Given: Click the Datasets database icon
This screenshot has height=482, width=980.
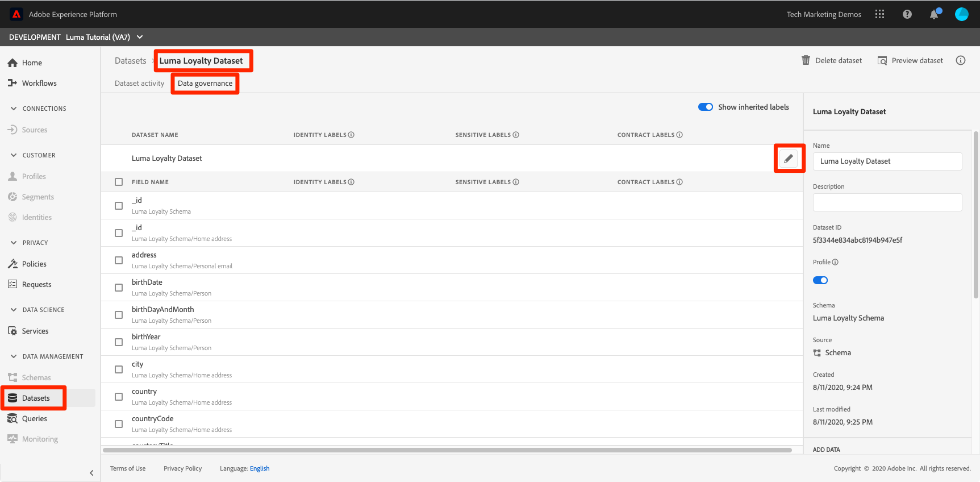Looking at the screenshot, I should coord(12,398).
